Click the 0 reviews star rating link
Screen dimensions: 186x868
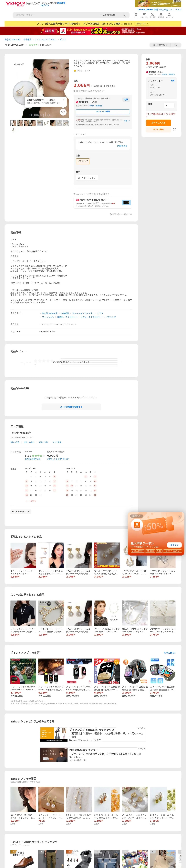[x=82, y=70]
